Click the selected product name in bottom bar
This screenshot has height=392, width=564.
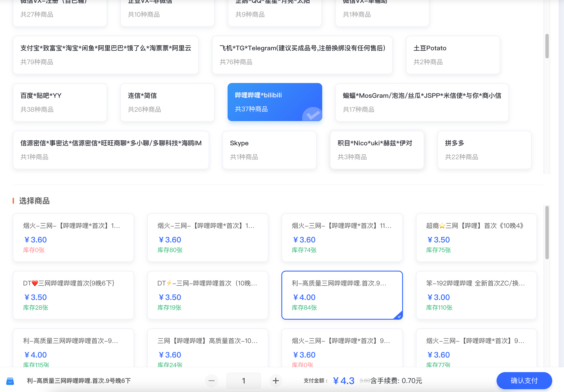79,381
